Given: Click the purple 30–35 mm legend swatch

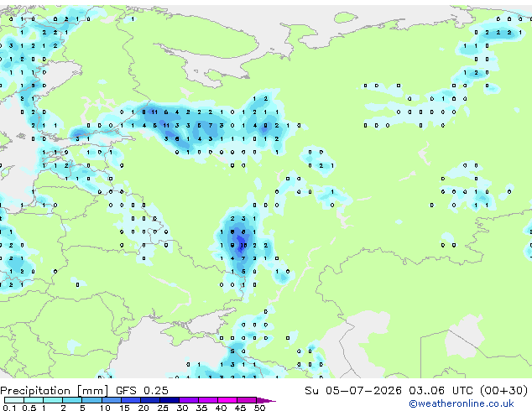Looking at the screenshot, I should (x=188, y=400).
